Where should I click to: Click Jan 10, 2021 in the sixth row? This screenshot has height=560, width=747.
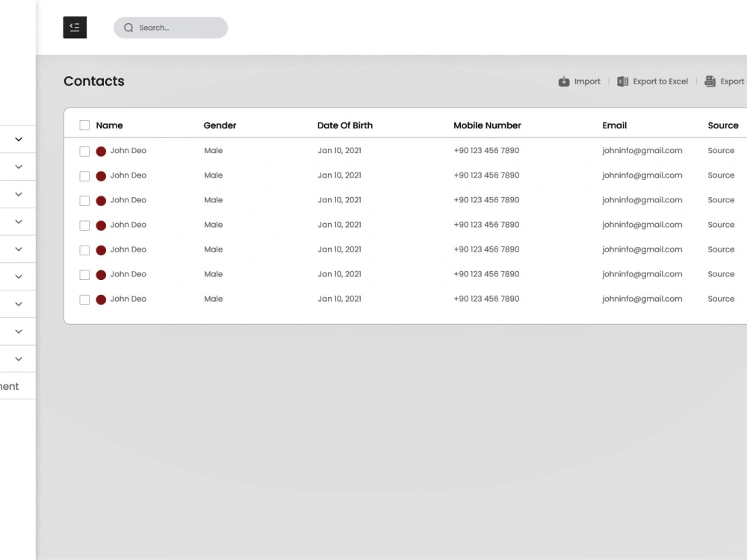click(x=340, y=274)
